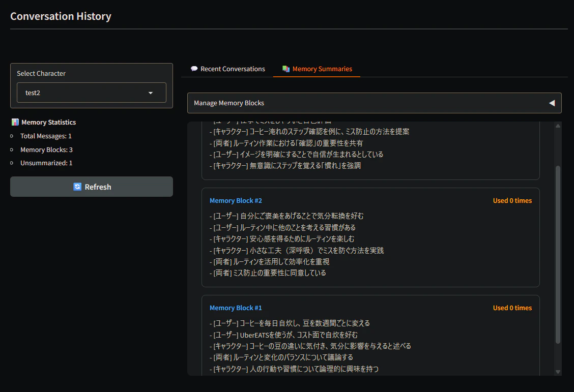Screen dimensions: 574x392
Task: Click the 'Memory Blocks: 3' statistic
Action: (46, 149)
